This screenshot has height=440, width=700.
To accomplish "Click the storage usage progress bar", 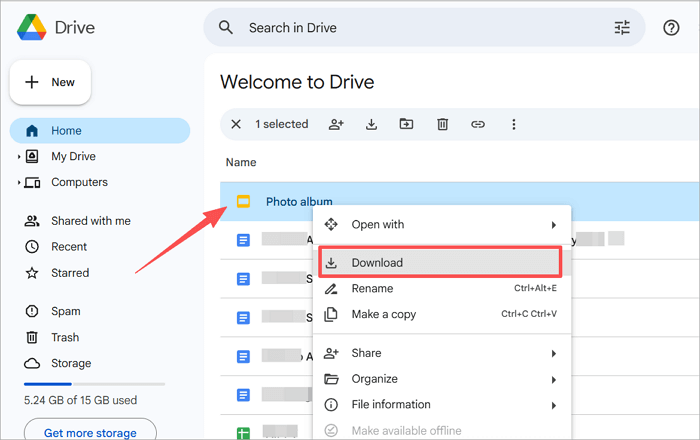I will (95, 384).
